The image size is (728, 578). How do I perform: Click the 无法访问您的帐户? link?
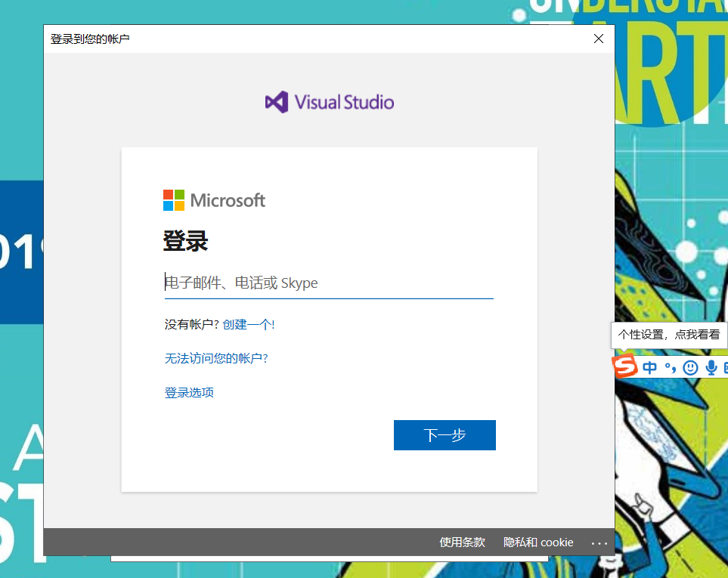click(216, 358)
